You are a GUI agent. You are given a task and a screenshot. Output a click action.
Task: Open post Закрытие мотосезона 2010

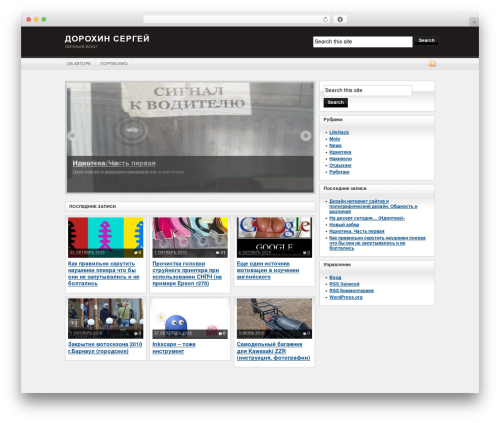tap(105, 348)
